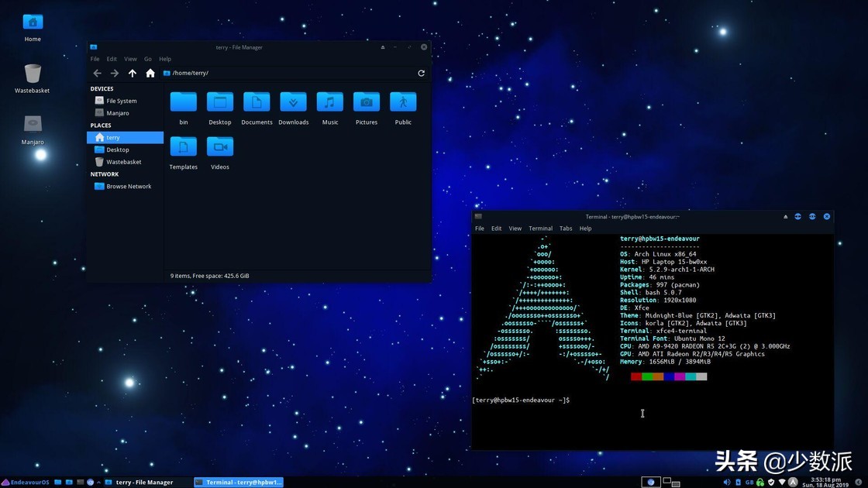Viewport: 868px width, 488px height.
Task: Click the volume icon in the system tray
Action: click(727, 482)
